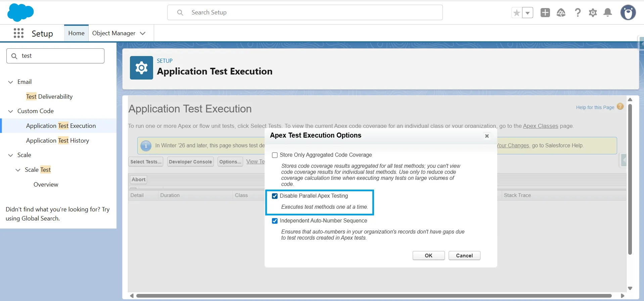This screenshot has height=301, width=644.
Task: Click the favorites star icon
Action: pyautogui.click(x=517, y=13)
